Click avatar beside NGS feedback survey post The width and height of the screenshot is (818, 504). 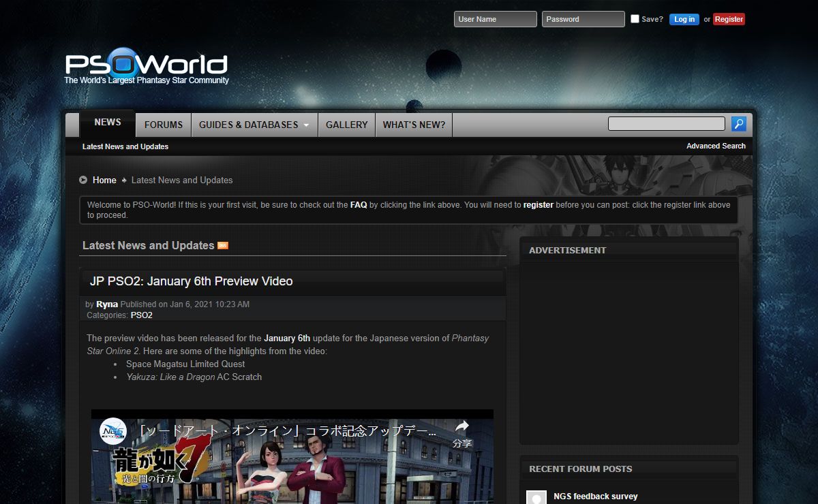pyautogui.click(x=536, y=497)
